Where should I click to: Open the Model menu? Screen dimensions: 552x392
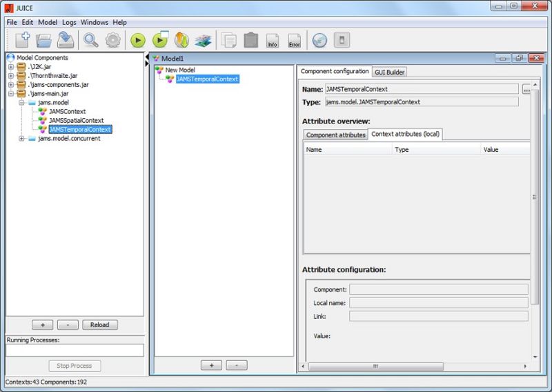[x=48, y=22]
